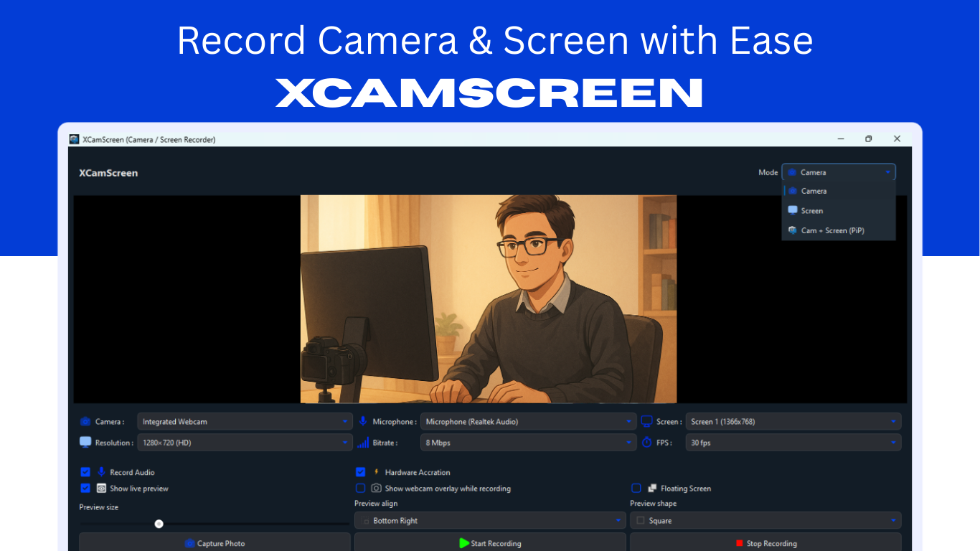The height and width of the screenshot is (551, 980).
Task: Select Screen in the Mode list
Action: pos(839,210)
